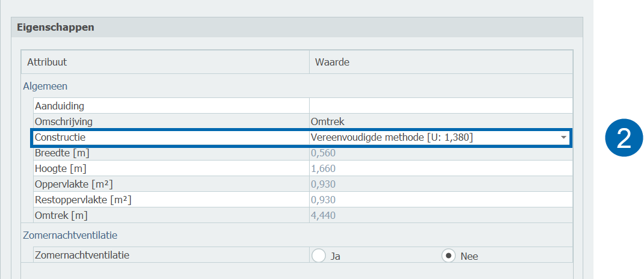Image resolution: width=644 pixels, height=279 pixels.
Task: Select Nee for Zomernachtventilatie
Action: 448,256
